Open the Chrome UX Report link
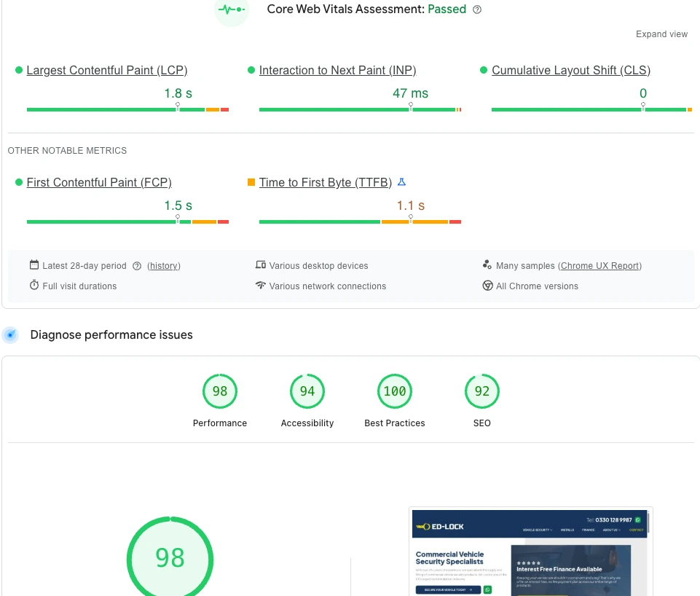The width and height of the screenshot is (700, 596). (x=601, y=266)
